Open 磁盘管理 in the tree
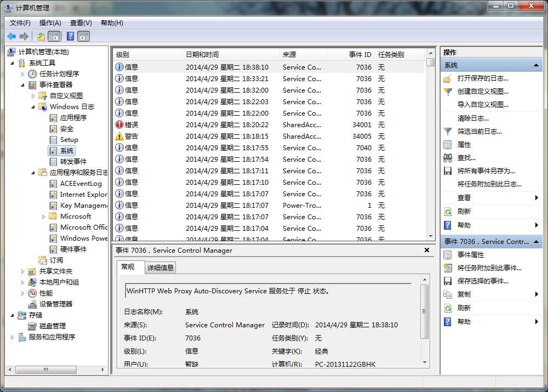Screen dimensions: 548x392 [x=53, y=326]
